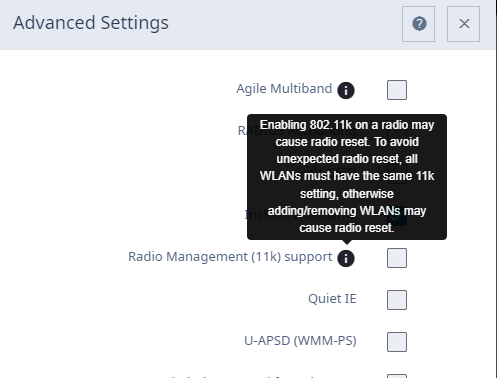Click the partly hidden Include Hostname label
The image size is (497, 378).
(x=246, y=215)
